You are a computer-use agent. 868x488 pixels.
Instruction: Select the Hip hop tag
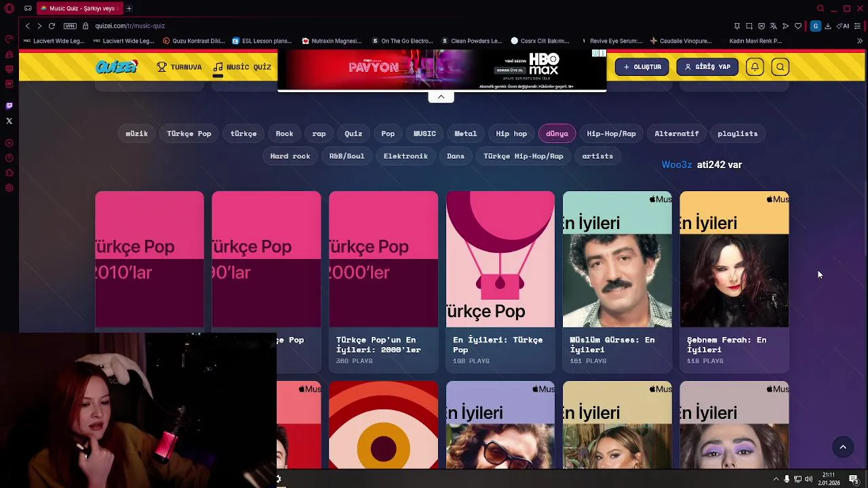[x=511, y=134]
